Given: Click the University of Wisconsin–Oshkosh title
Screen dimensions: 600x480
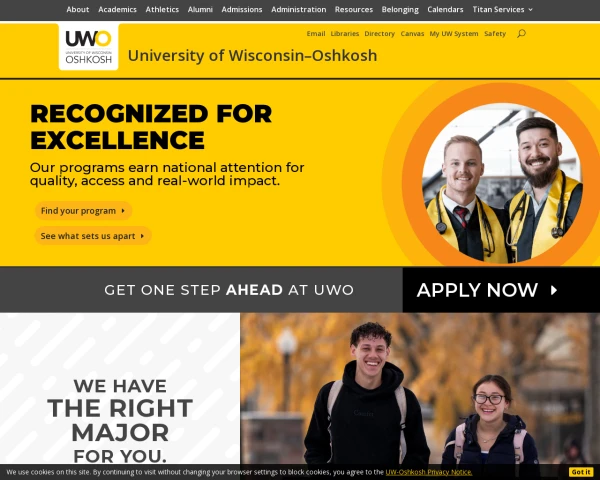Looking at the screenshot, I should [253, 56].
